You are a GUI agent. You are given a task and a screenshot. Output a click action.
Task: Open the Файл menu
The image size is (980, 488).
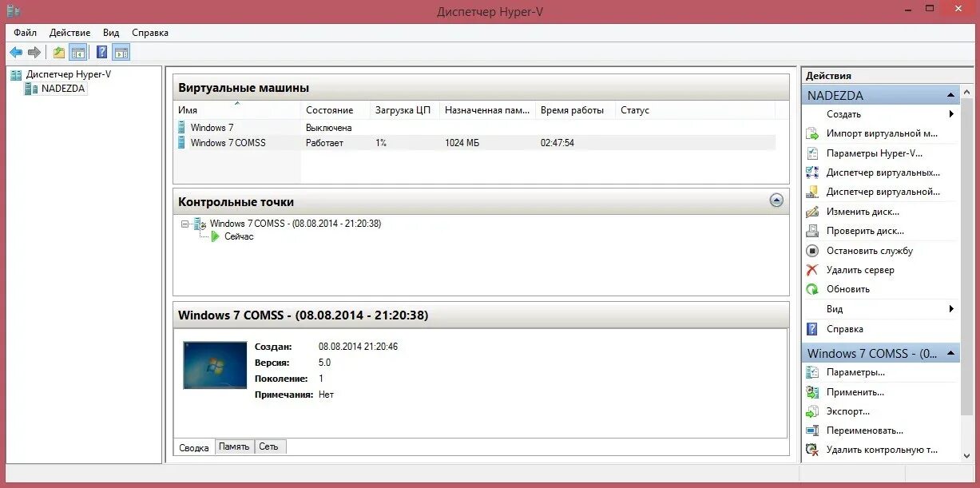tap(25, 33)
